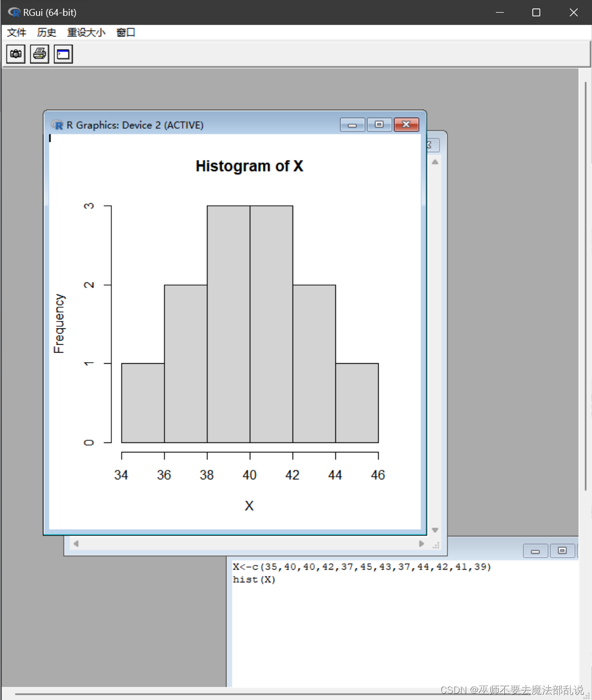Screen dimensions: 592x700
Task: Minimize the R Graphics Device 2 window
Action: [352, 125]
